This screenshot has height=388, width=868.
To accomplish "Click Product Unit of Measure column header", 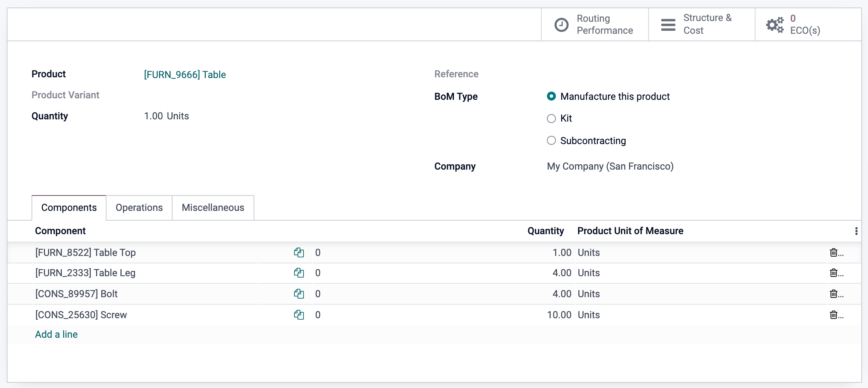I will (631, 231).
